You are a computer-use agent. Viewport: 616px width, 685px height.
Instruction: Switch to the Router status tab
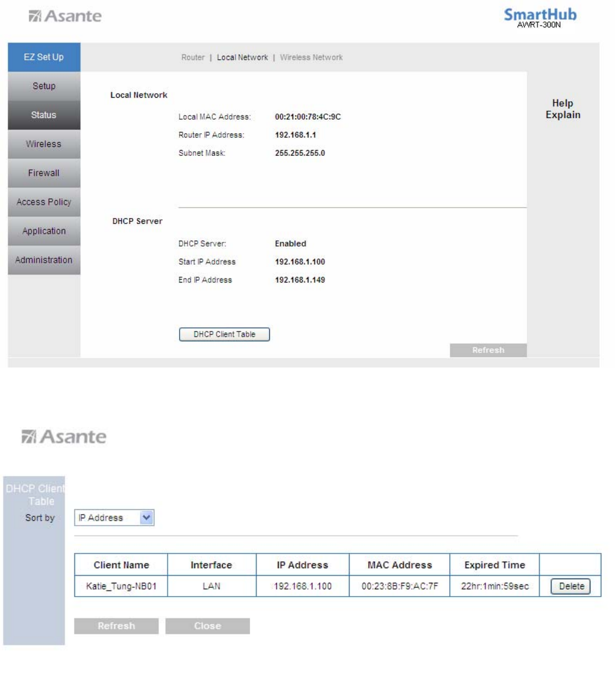[193, 57]
